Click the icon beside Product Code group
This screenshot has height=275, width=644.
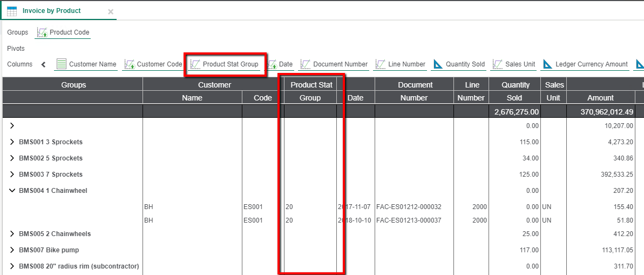tap(42, 32)
